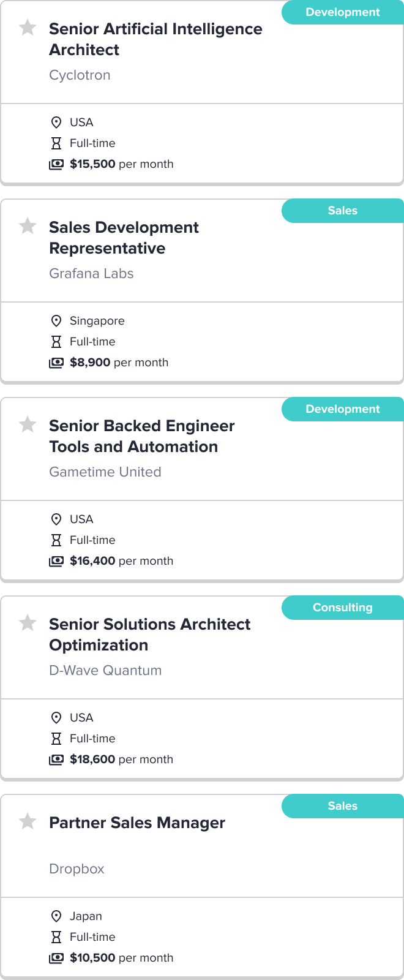Screen dimensions: 404x980
Task: Select the Consulting category tag
Action: (x=343, y=608)
